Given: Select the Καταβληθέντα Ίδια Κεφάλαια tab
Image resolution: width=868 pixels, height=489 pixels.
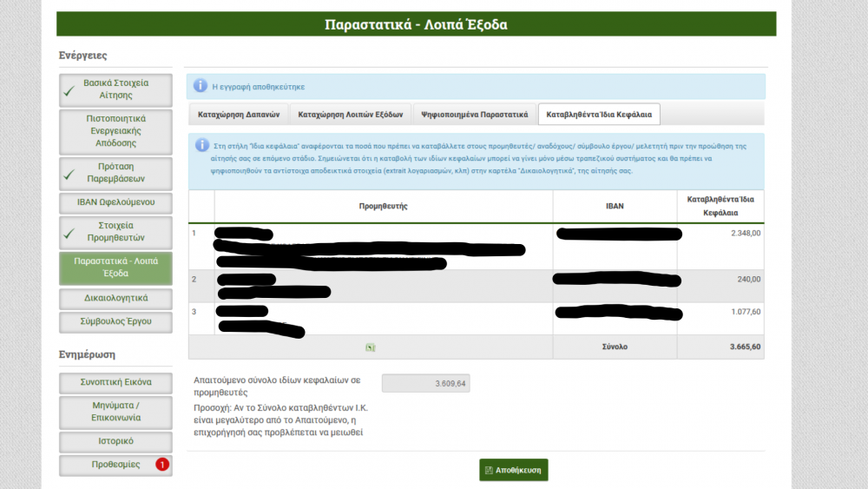Looking at the screenshot, I should coord(600,115).
